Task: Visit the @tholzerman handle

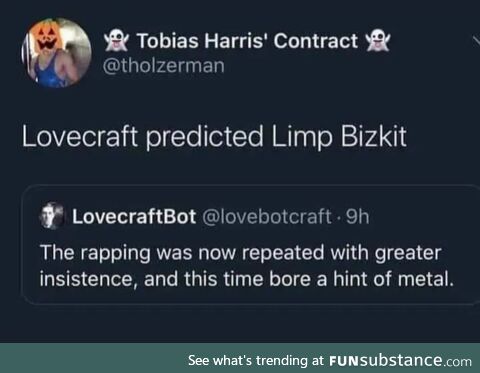Action: click(164, 66)
